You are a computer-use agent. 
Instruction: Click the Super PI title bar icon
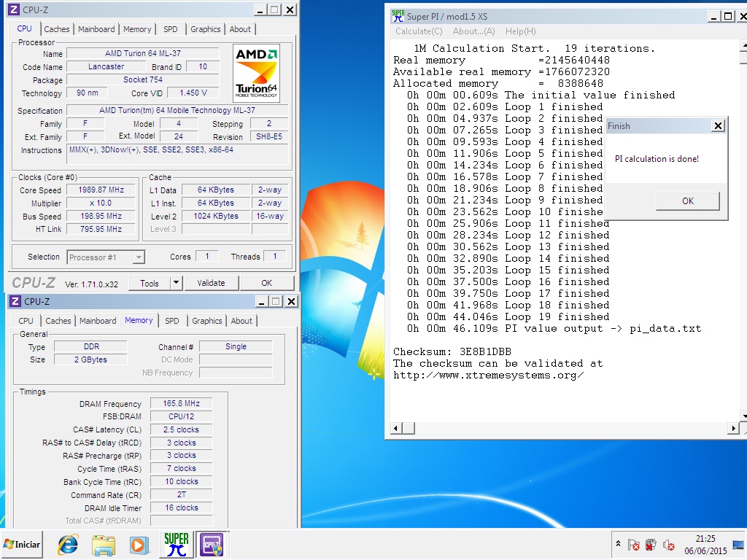[398, 16]
